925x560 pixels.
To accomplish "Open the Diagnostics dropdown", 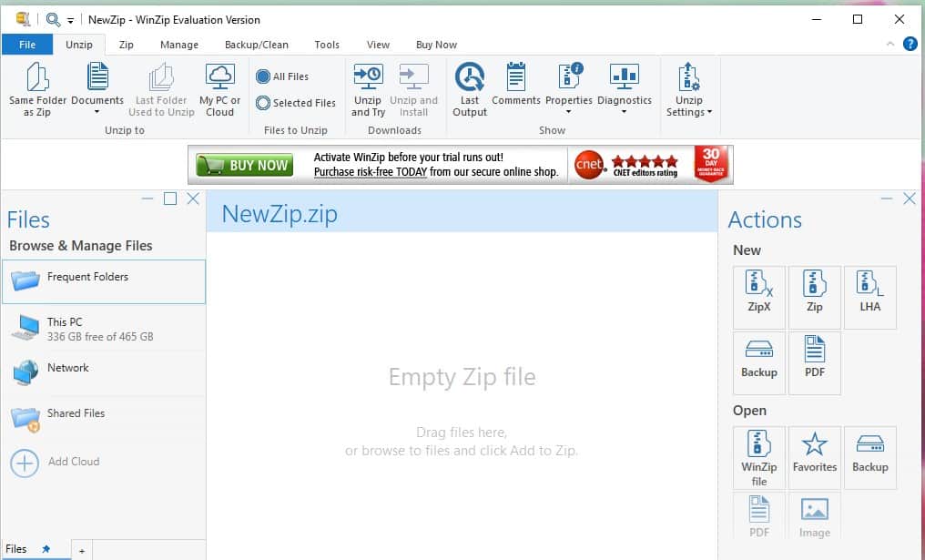I will point(624,113).
